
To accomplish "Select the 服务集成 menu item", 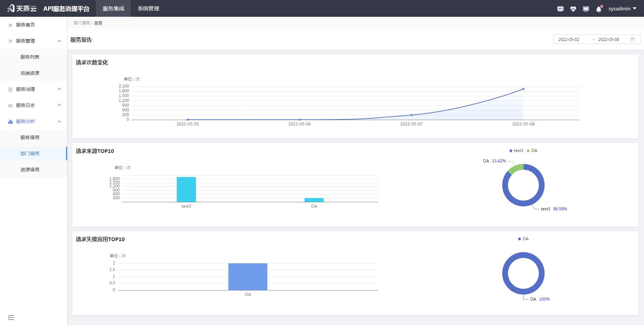I will coord(113,8).
